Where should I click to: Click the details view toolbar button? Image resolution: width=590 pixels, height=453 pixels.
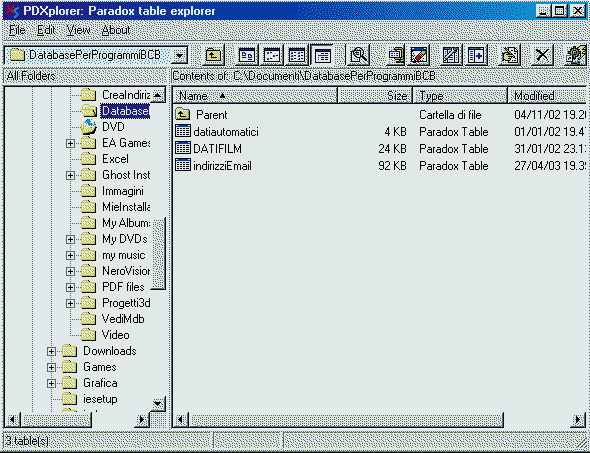pos(322,56)
